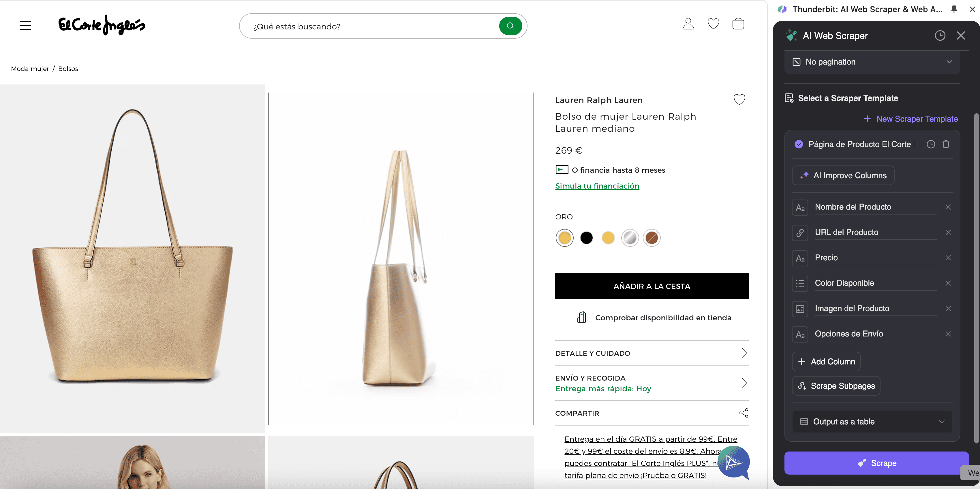
Task: Open the shopping bag icon
Action: 738,24
